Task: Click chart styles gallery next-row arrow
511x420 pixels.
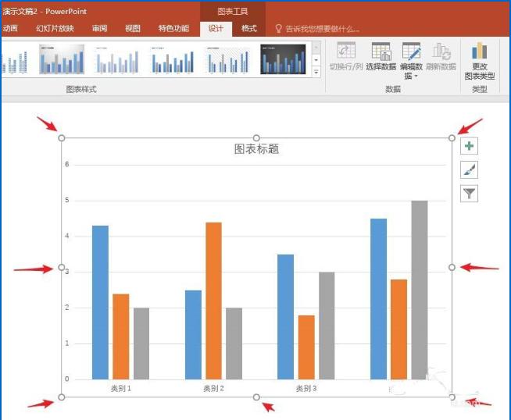Action: coord(316,60)
